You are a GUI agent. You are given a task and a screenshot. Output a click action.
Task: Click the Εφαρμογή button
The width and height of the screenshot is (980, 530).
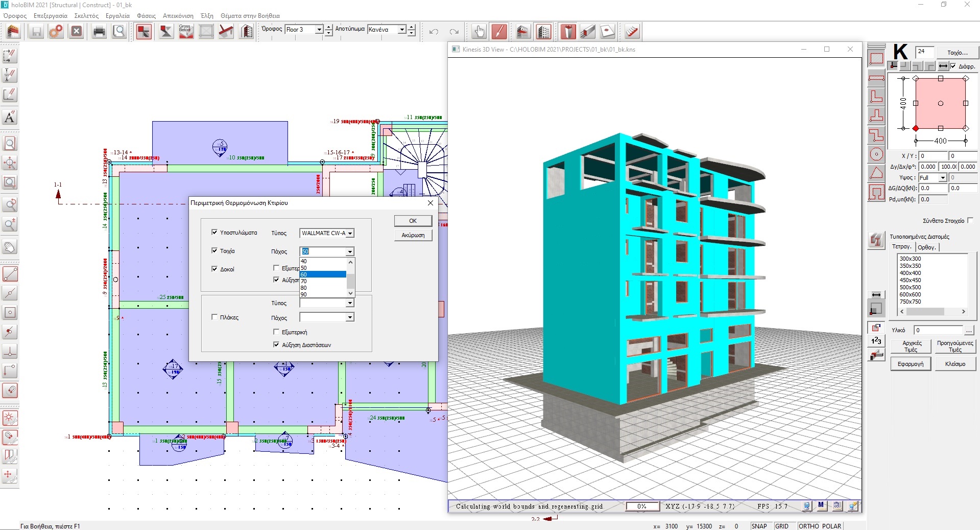[x=910, y=364]
